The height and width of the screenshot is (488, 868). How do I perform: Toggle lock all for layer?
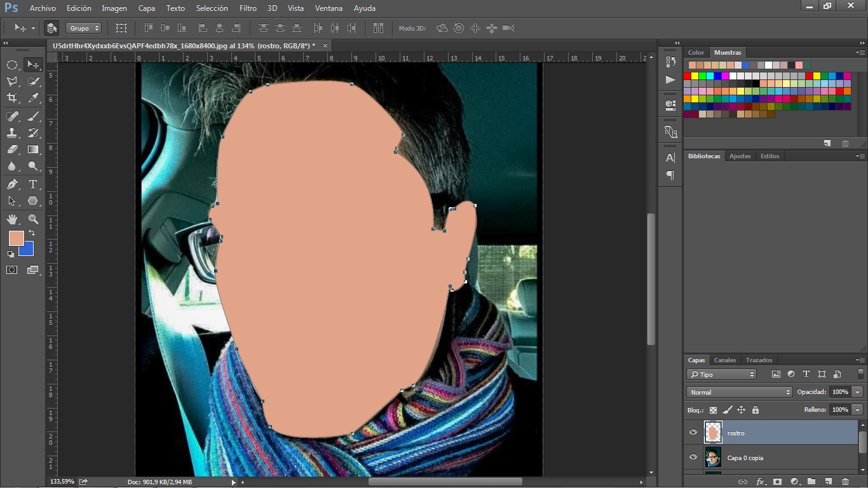[x=755, y=410]
